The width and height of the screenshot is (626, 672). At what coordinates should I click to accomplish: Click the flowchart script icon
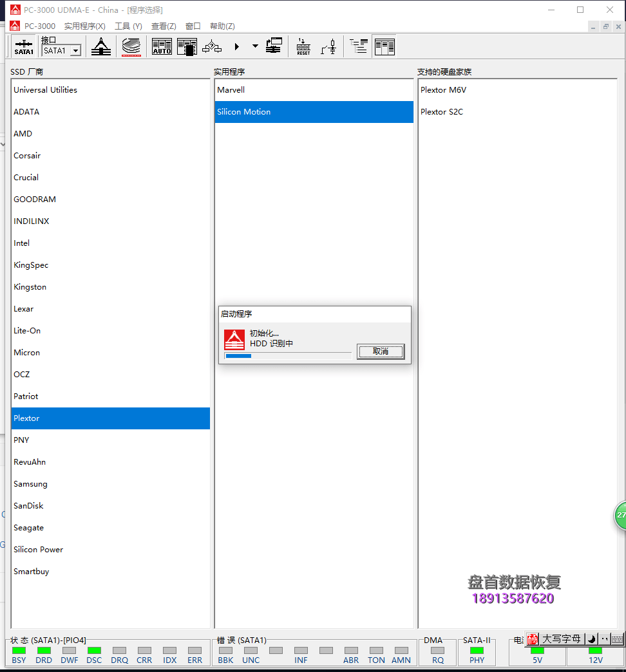(x=212, y=47)
